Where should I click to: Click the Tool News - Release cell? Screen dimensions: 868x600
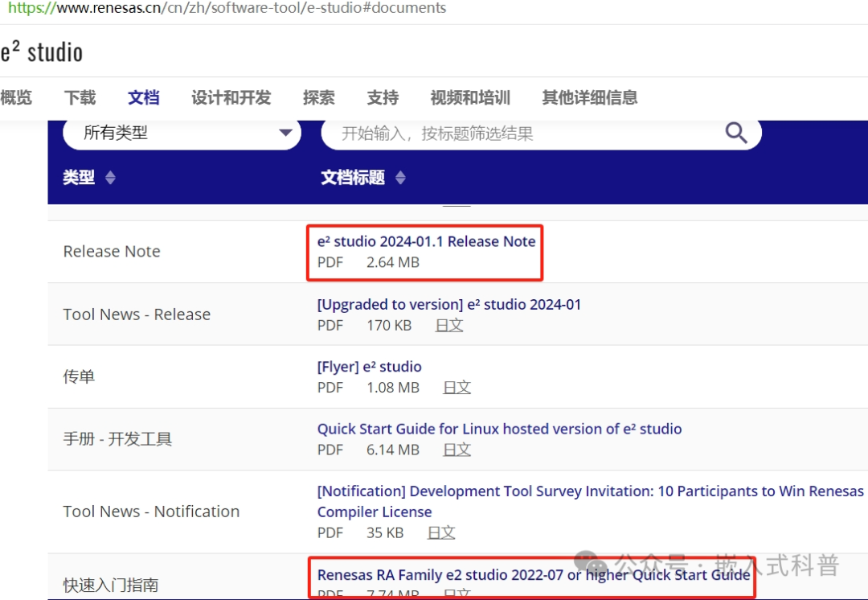point(137,314)
